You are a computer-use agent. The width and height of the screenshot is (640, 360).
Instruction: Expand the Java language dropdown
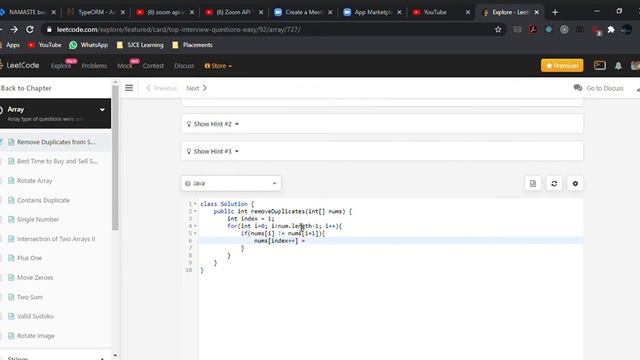tap(231, 183)
